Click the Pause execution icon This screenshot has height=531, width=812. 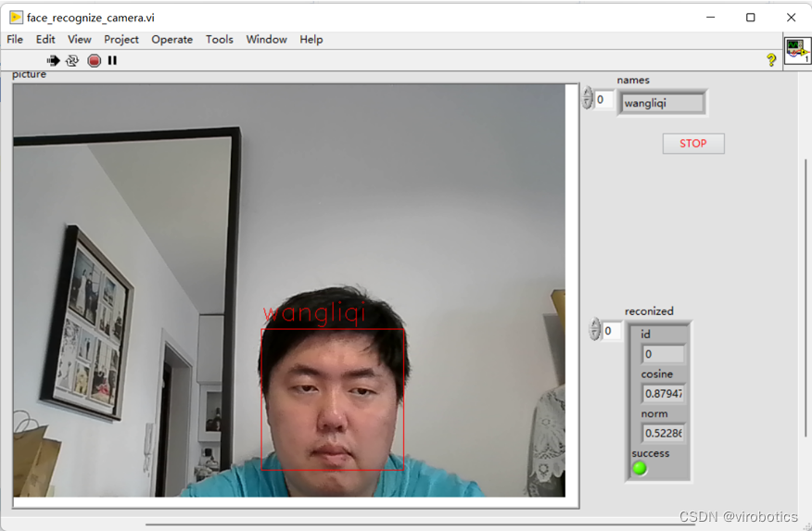click(x=112, y=60)
